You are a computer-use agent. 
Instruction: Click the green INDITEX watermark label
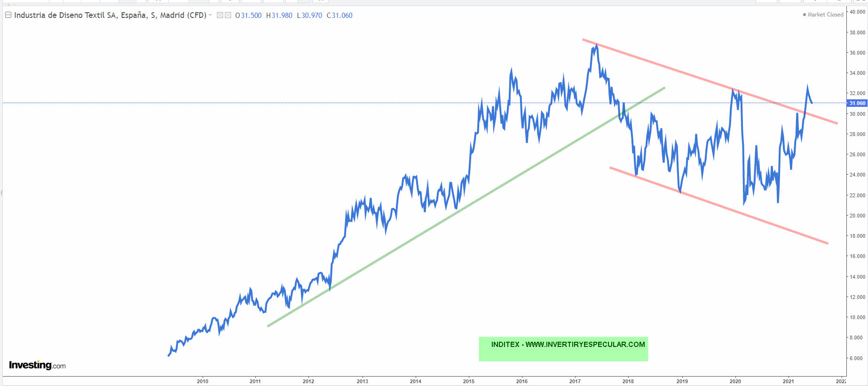click(x=563, y=349)
